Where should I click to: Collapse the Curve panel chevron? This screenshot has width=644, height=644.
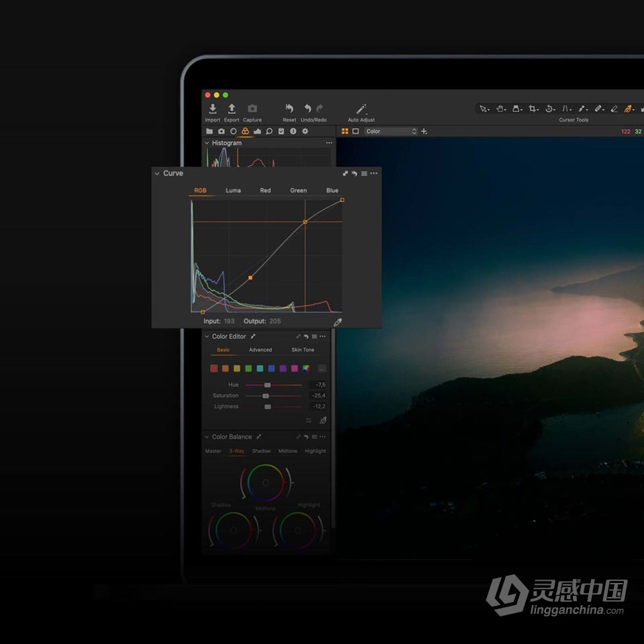click(x=157, y=173)
